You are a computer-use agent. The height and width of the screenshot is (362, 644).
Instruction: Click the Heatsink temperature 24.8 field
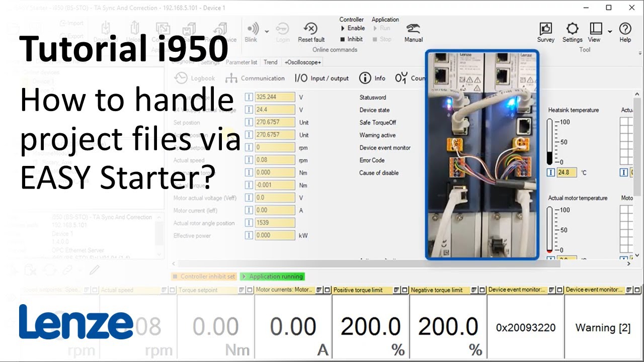[x=566, y=172]
